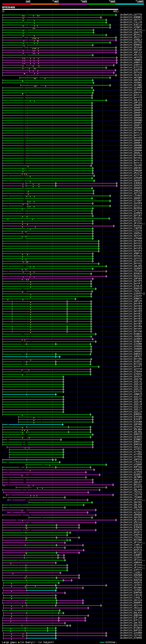146x644 pixels.
Task: Select hit label UniRef100_Q3Y6T9
Action: [131, 487]
